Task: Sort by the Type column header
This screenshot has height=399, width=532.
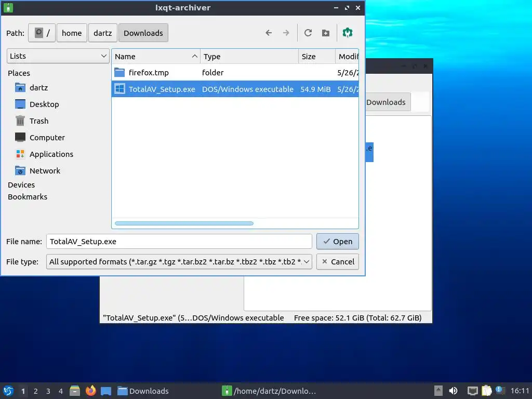Action: tap(249, 56)
